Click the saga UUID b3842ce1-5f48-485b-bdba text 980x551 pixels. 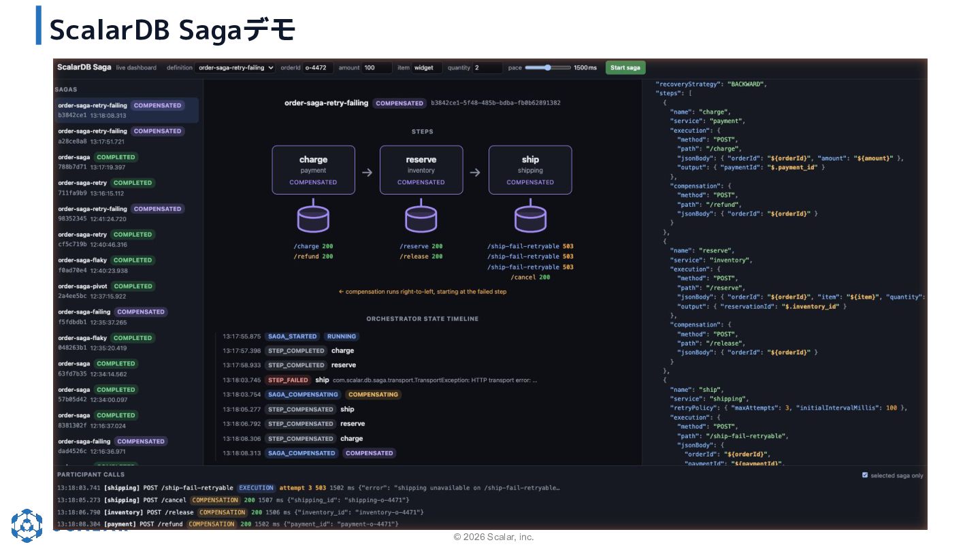[x=495, y=103]
